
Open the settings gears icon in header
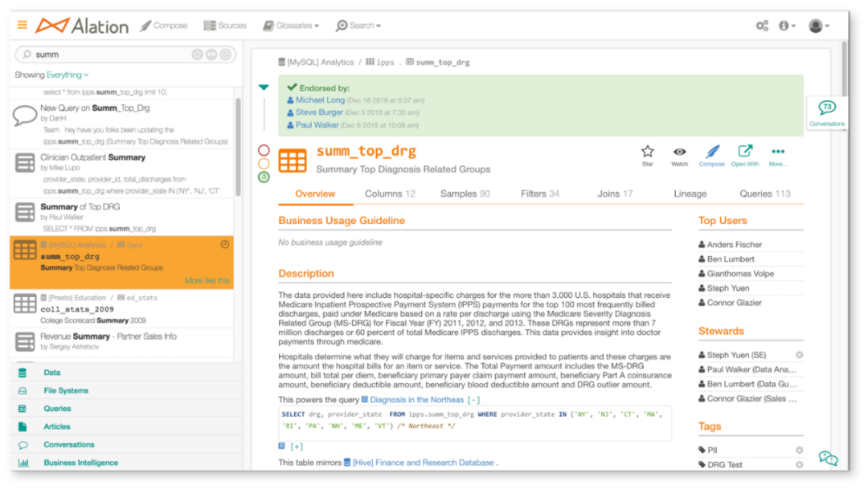(762, 26)
